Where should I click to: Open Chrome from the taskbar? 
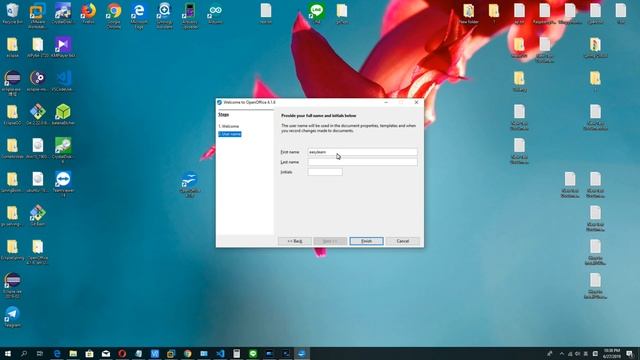coord(187,353)
